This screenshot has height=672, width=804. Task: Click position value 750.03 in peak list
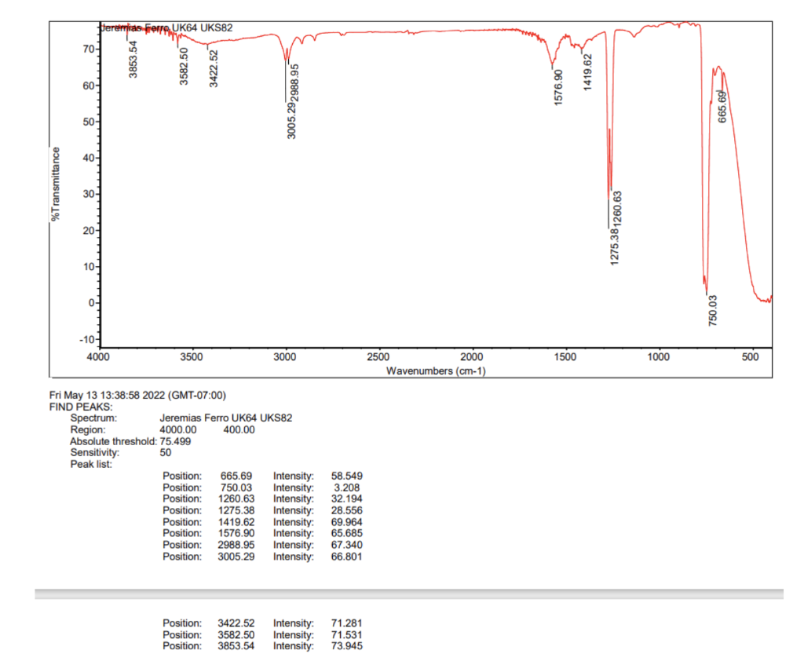click(236, 488)
